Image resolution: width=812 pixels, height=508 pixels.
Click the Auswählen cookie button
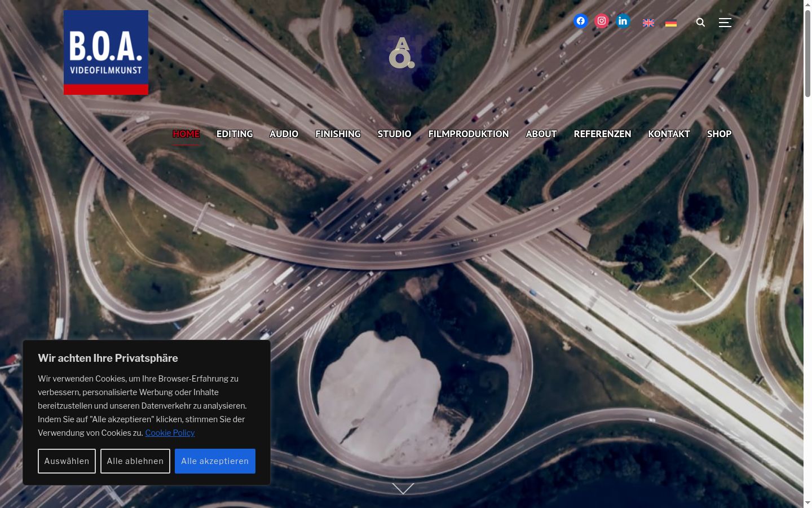coord(67,461)
